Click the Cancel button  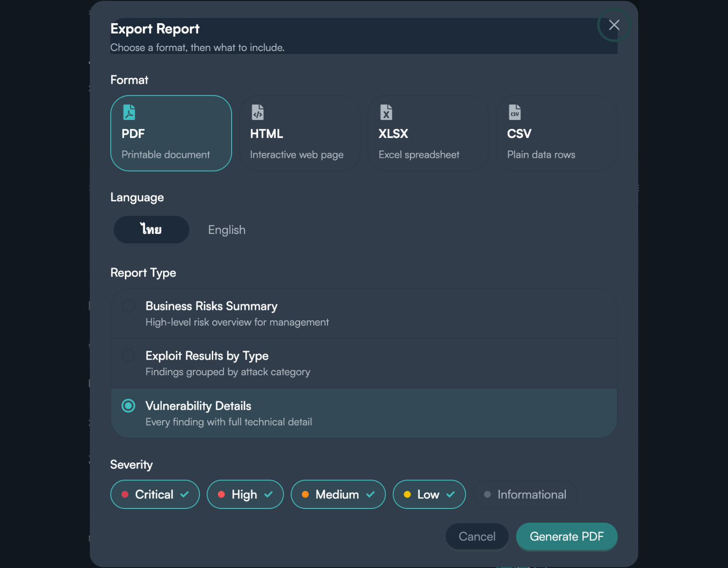(x=477, y=536)
